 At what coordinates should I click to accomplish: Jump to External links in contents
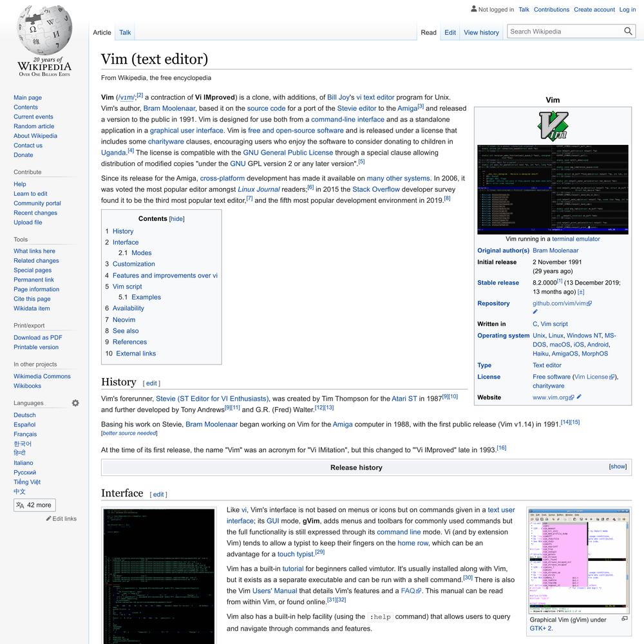(x=136, y=353)
